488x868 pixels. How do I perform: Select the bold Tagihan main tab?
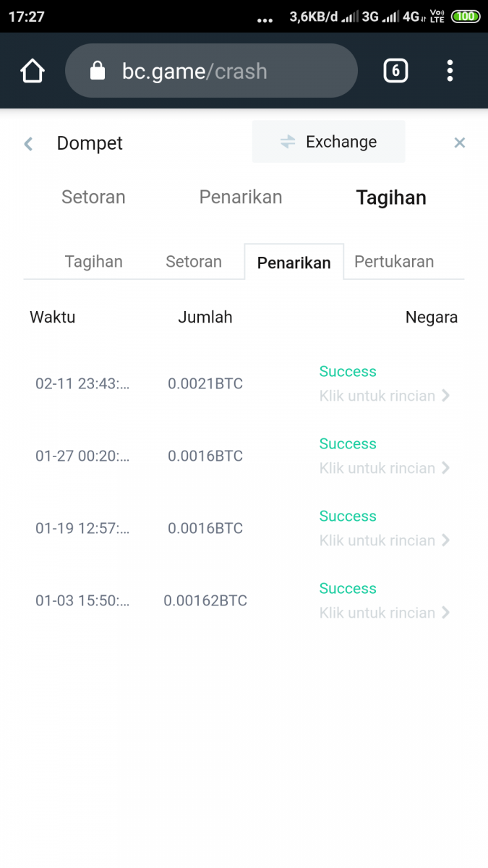pos(391,198)
